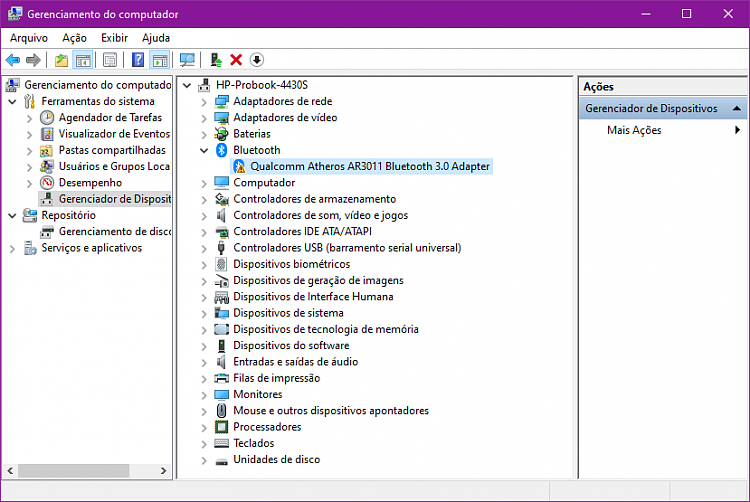Select Dispositivos de sistema
Image resolution: width=750 pixels, height=502 pixels.
click(x=288, y=313)
